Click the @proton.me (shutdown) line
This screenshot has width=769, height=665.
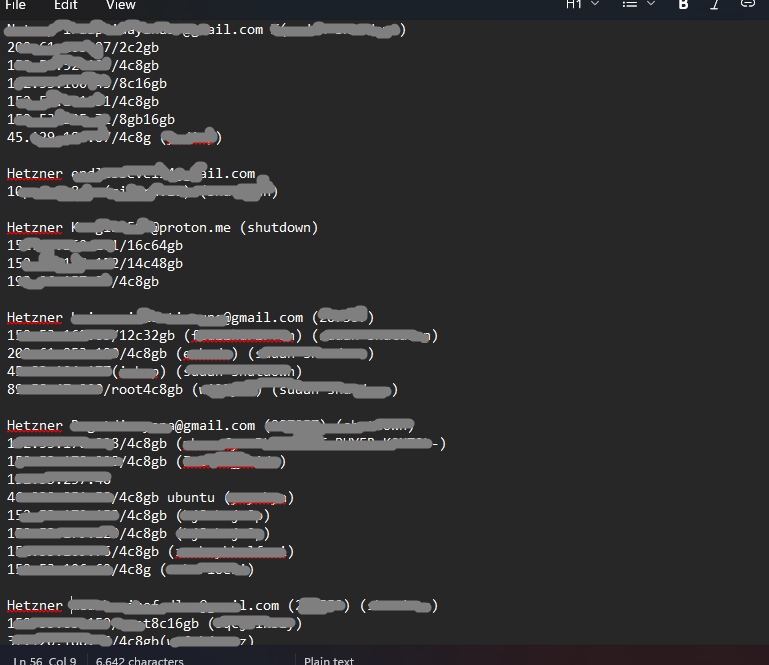(x=162, y=228)
